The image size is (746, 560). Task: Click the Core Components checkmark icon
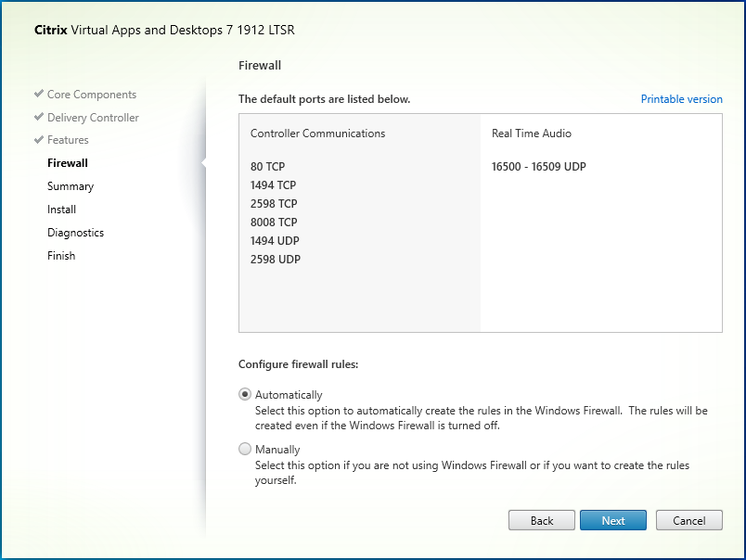tap(39, 94)
